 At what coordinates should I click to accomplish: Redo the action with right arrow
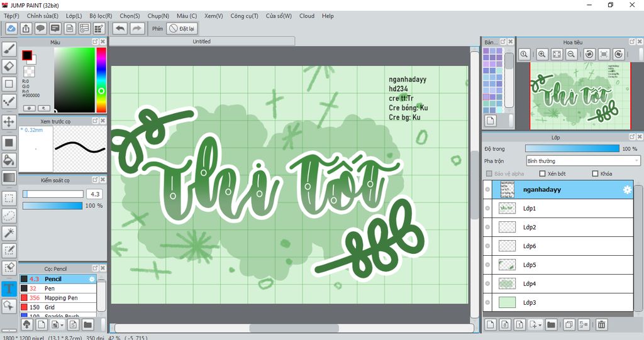point(137,28)
